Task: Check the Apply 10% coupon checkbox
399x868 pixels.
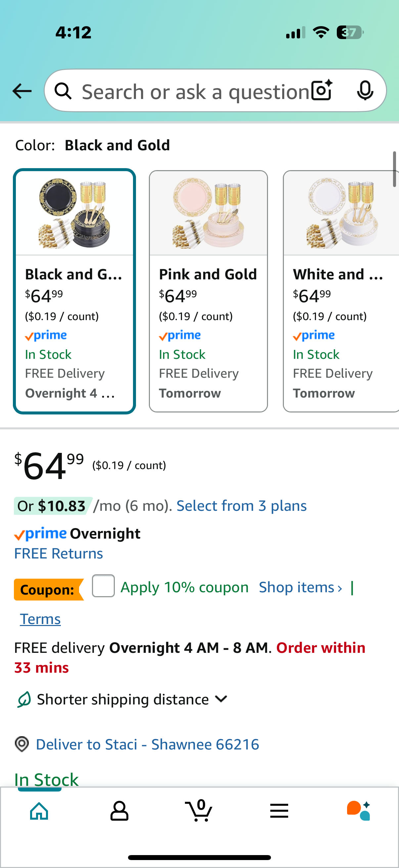Action: click(x=103, y=586)
